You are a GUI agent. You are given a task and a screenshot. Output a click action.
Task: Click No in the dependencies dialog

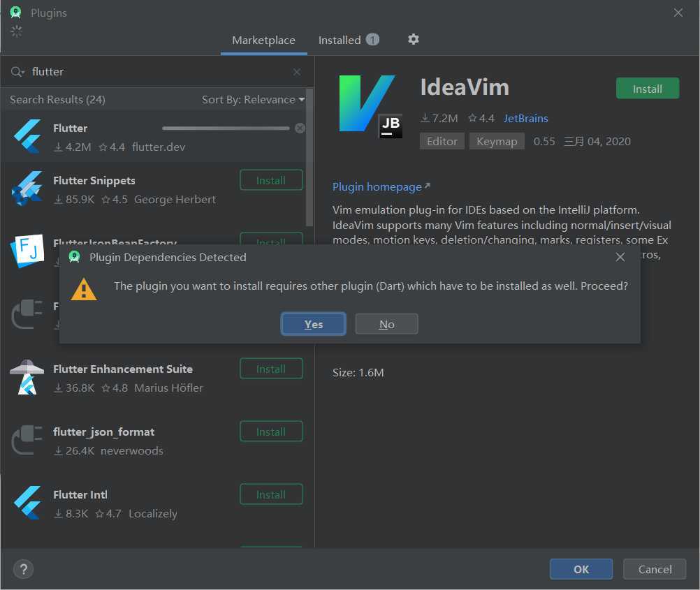coord(386,324)
